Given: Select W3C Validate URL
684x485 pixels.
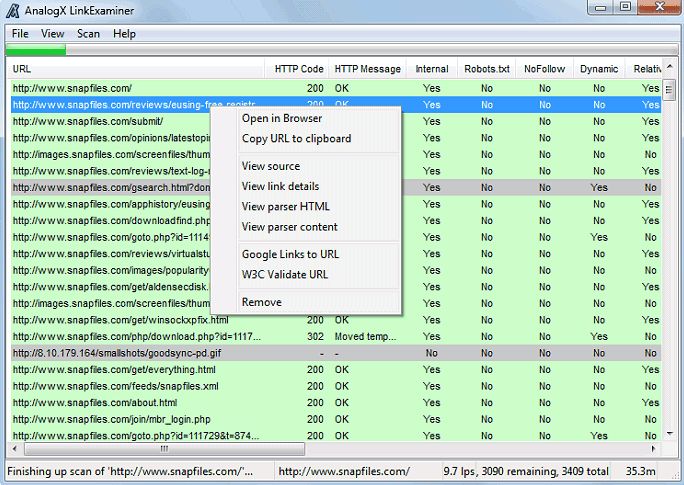Looking at the screenshot, I should pos(319,274).
